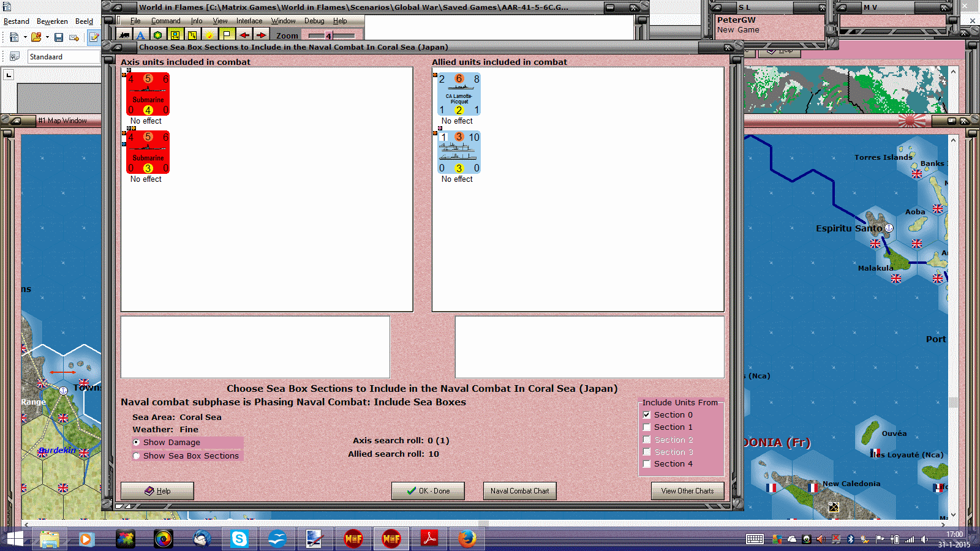Viewport: 980px width, 551px height.
Task: Click the OK - Done button
Action: (x=428, y=491)
